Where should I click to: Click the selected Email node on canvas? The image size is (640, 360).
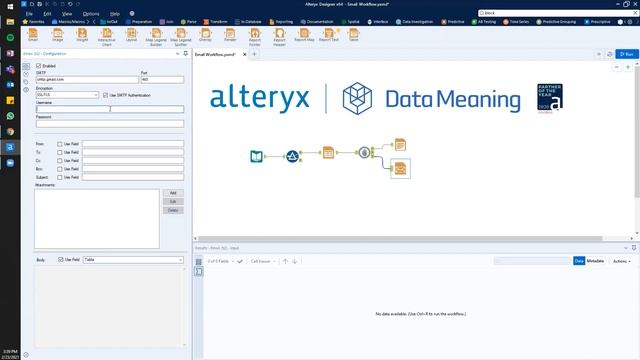click(x=400, y=169)
